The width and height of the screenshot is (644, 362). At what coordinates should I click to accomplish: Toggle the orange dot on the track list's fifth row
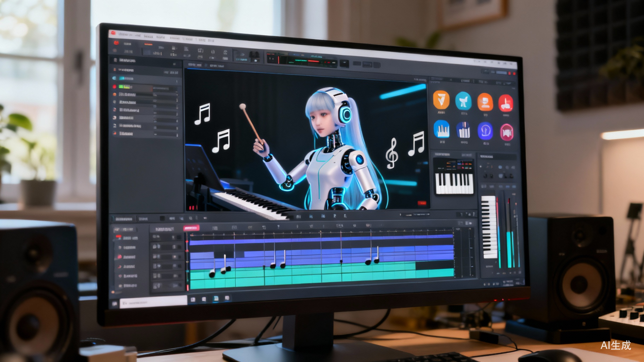[x=114, y=95]
